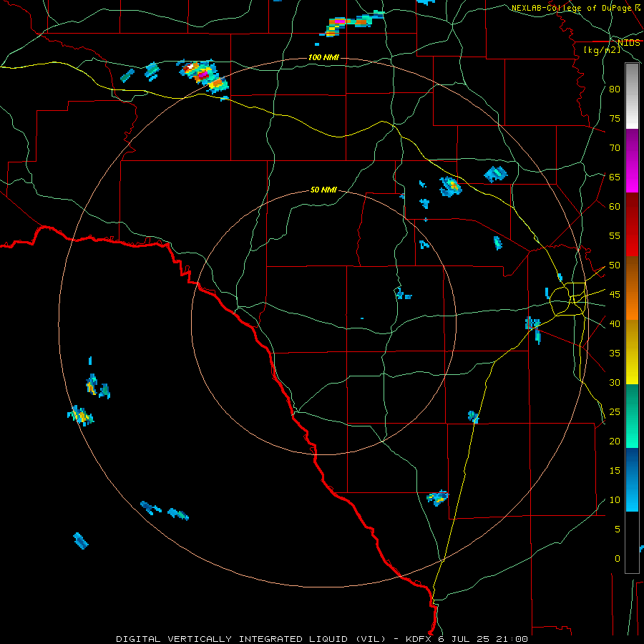
Task: Click the scale value 45
Action: (x=615, y=295)
